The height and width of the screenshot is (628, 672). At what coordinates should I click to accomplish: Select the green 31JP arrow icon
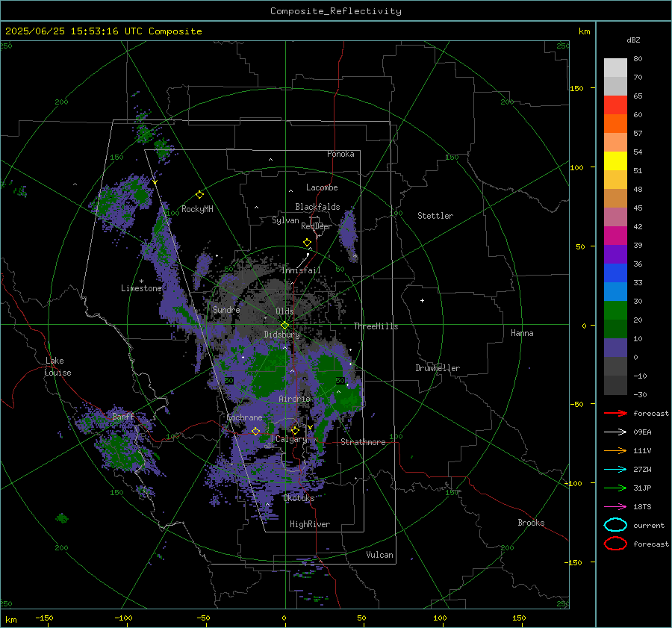tap(615, 488)
